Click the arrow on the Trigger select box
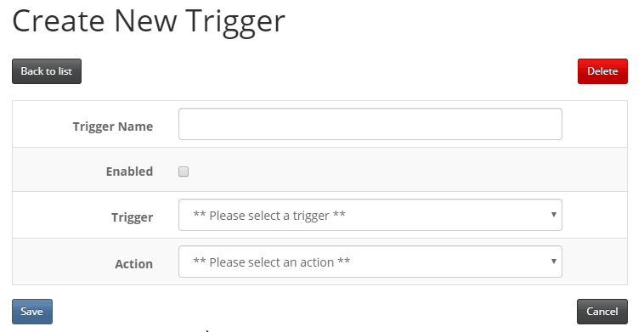This screenshot has height=332, width=644. pyautogui.click(x=554, y=215)
